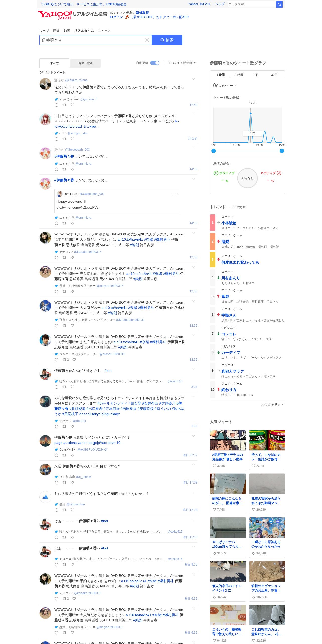Open #bot hashtag in 5:07 tweet
This screenshot has width=322, height=644.
tap(108, 371)
